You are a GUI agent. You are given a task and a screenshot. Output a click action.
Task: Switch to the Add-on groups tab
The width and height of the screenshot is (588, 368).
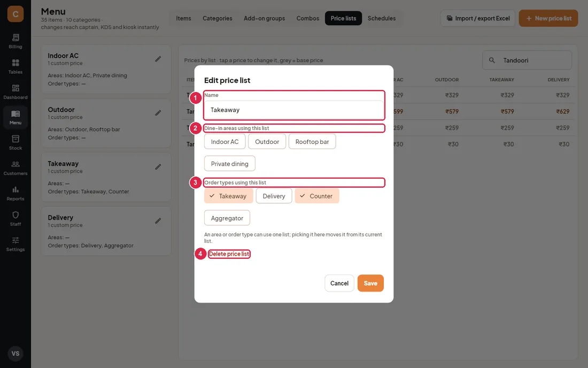coord(265,18)
